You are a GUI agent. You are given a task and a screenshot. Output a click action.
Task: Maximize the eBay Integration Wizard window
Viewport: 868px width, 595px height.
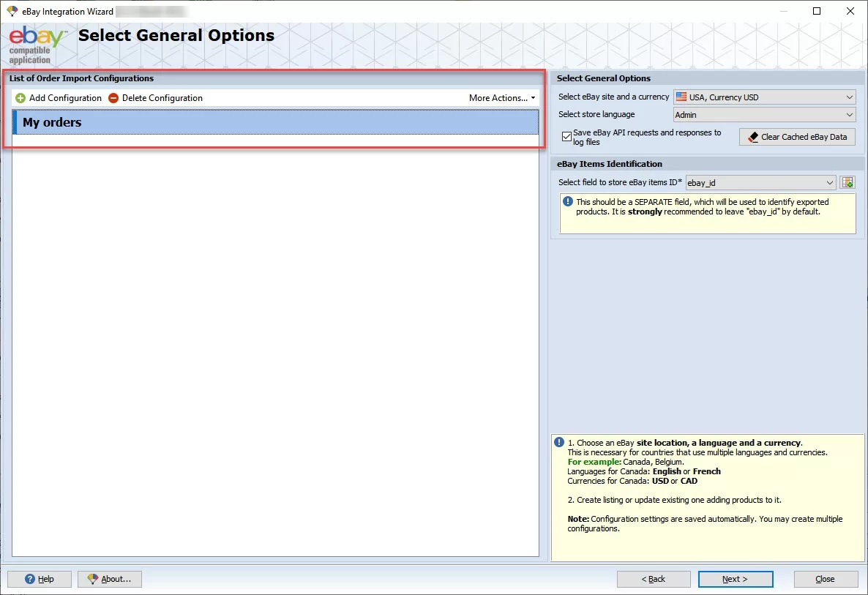tap(817, 11)
